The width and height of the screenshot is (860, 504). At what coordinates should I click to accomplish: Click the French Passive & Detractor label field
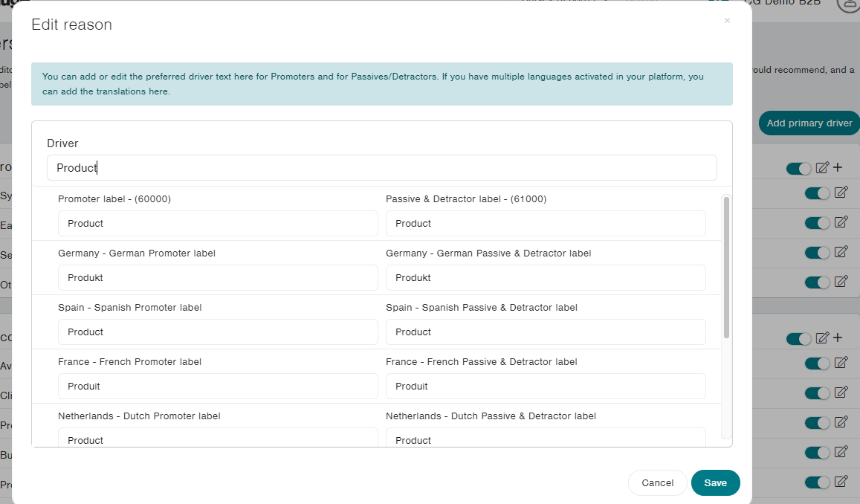(x=546, y=387)
